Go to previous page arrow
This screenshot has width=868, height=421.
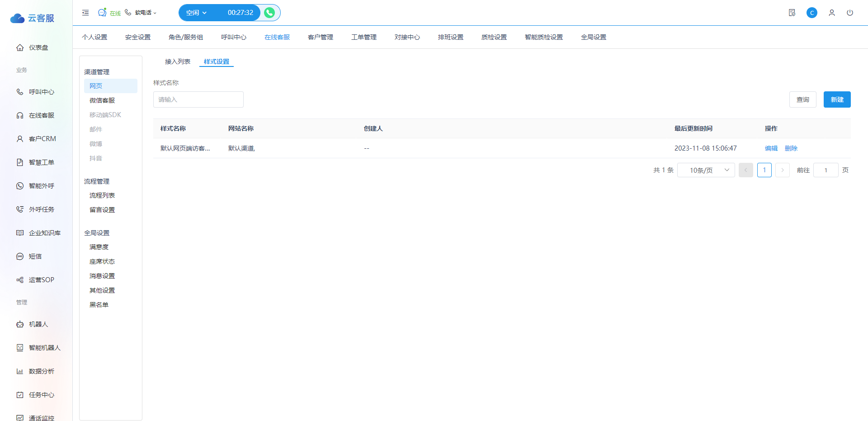coord(746,170)
